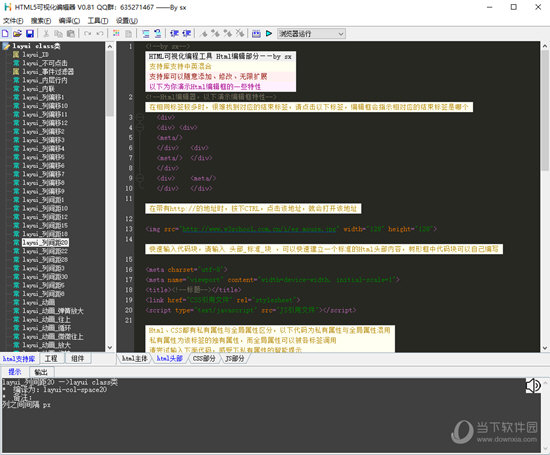
Task: Click the second indent icon in toolbar
Action: click(x=187, y=34)
